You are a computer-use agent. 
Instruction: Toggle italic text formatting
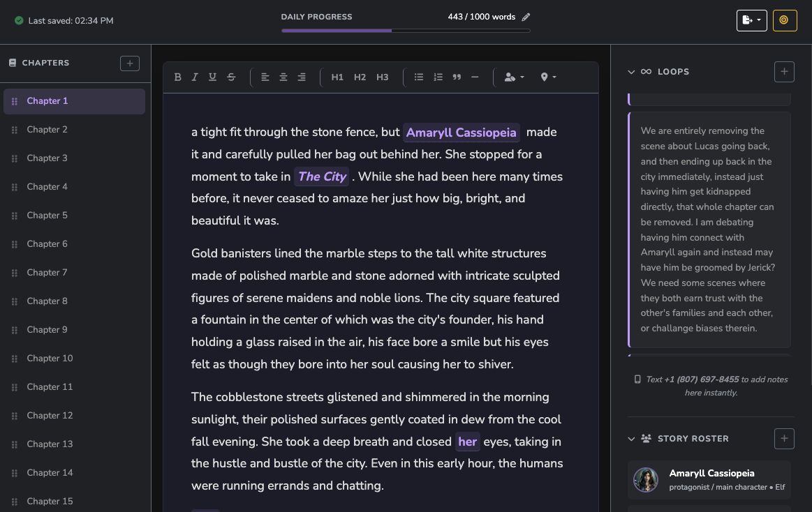point(195,77)
